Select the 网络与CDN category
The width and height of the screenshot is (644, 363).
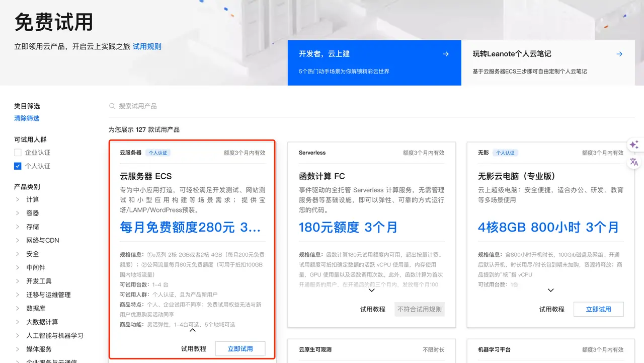pos(42,240)
